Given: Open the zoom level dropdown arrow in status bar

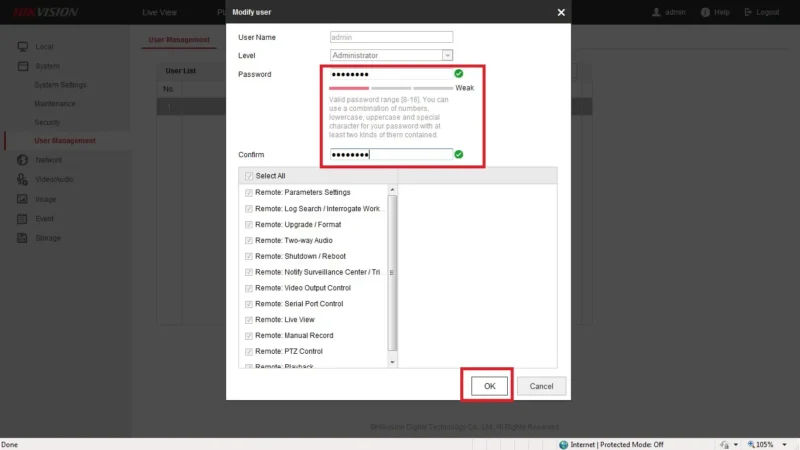Looking at the screenshot, I should pyautogui.click(x=784, y=445).
